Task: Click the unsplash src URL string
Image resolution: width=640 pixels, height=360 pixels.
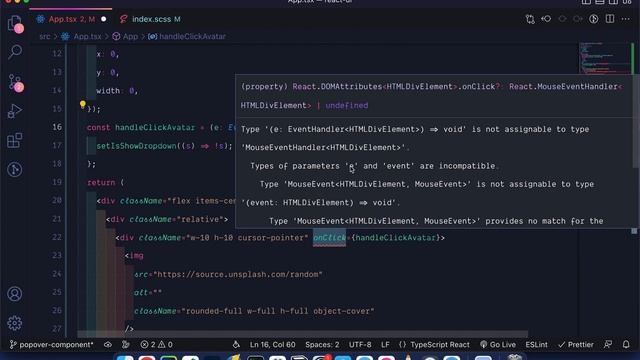Action: pyautogui.click(x=238, y=274)
